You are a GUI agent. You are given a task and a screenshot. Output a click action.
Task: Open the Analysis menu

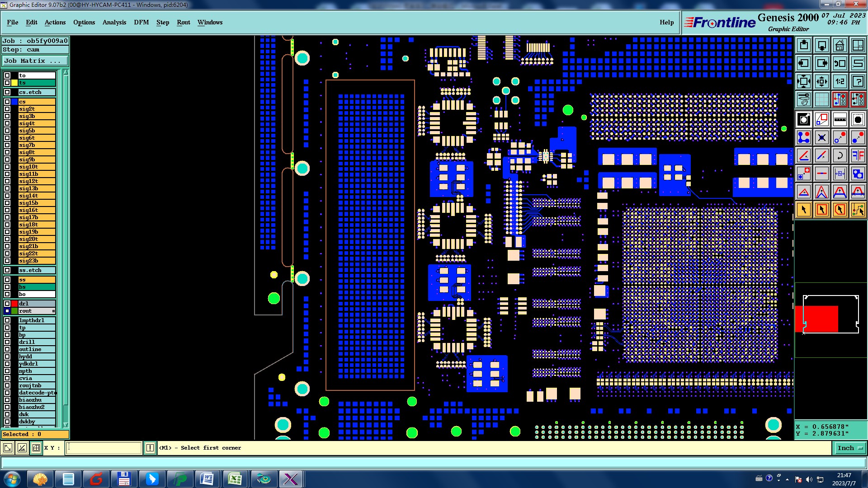[114, 22]
